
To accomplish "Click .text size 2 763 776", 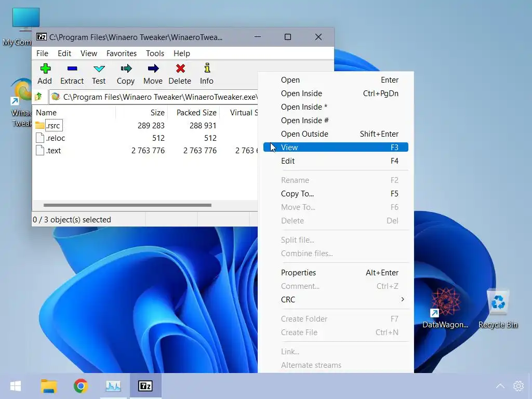I will point(148,151).
